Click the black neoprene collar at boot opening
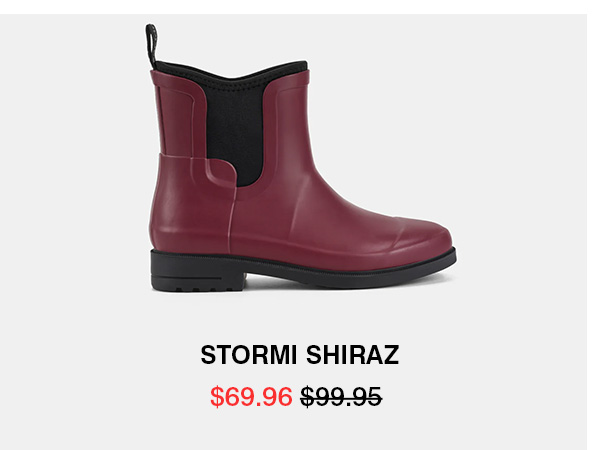The height and width of the screenshot is (450, 600). [233, 72]
